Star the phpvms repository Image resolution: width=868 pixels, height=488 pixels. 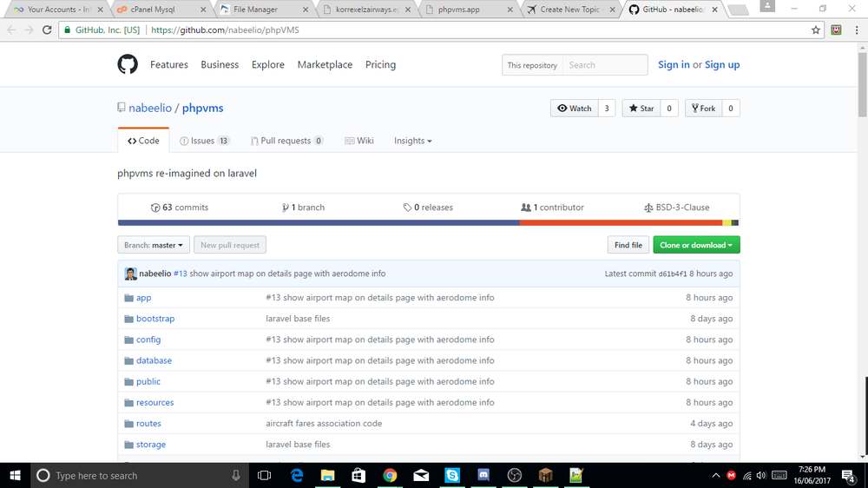pyautogui.click(x=641, y=109)
